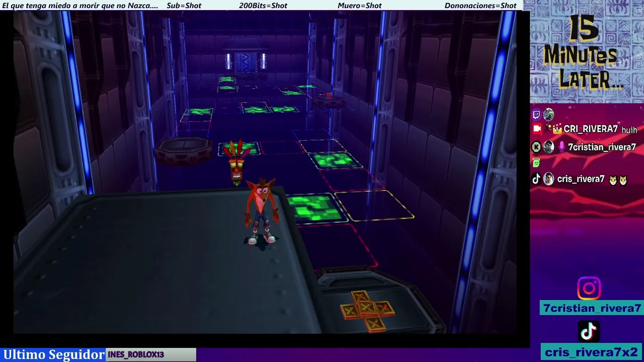Click the 'Ultimo Seguidor' label
This screenshot has width=644, height=362.
coord(54,354)
